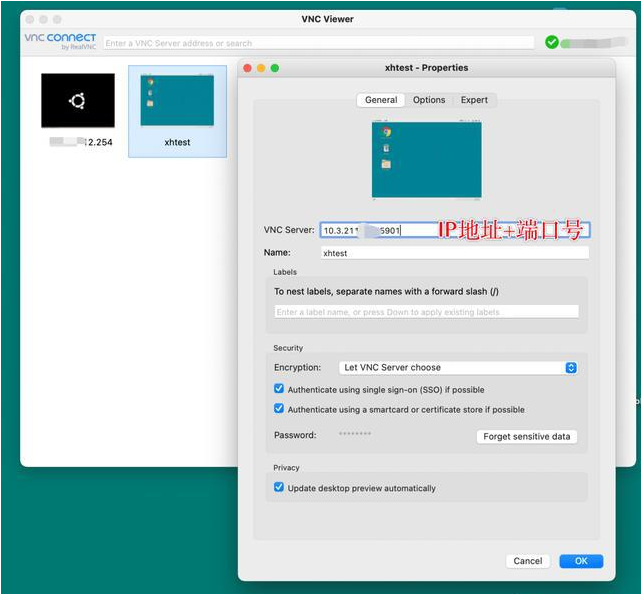
Task: Minimize the Properties dialog with yellow button
Action: tap(261, 68)
